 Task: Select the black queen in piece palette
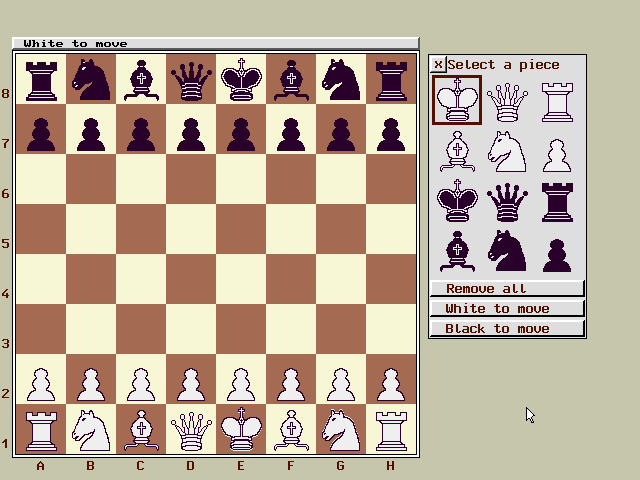507,202
